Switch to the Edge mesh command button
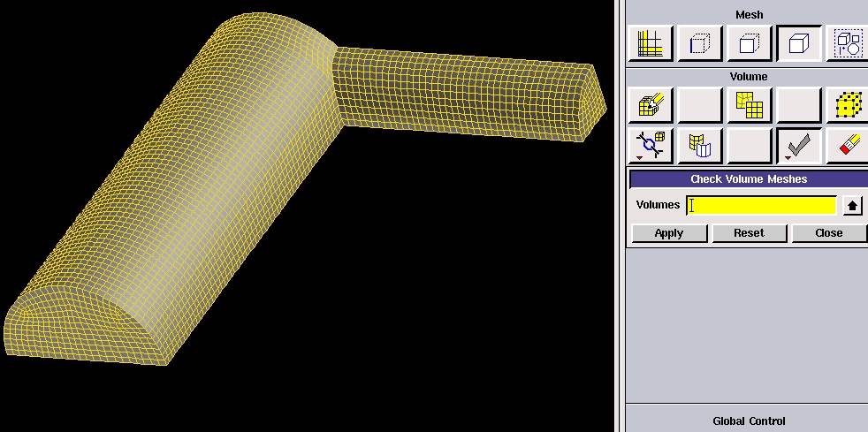The width and height of the screenshot is (868, 432). pyautogui.click(x=700, y=43)
